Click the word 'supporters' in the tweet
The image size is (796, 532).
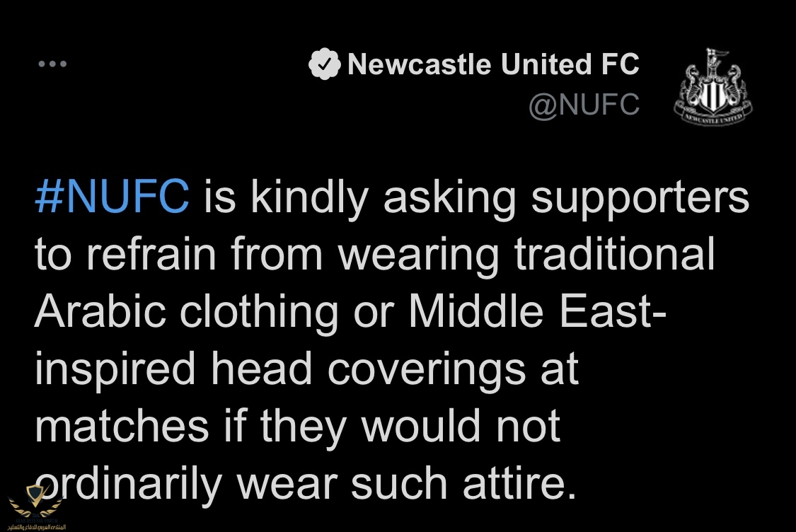tap(640, 199)
